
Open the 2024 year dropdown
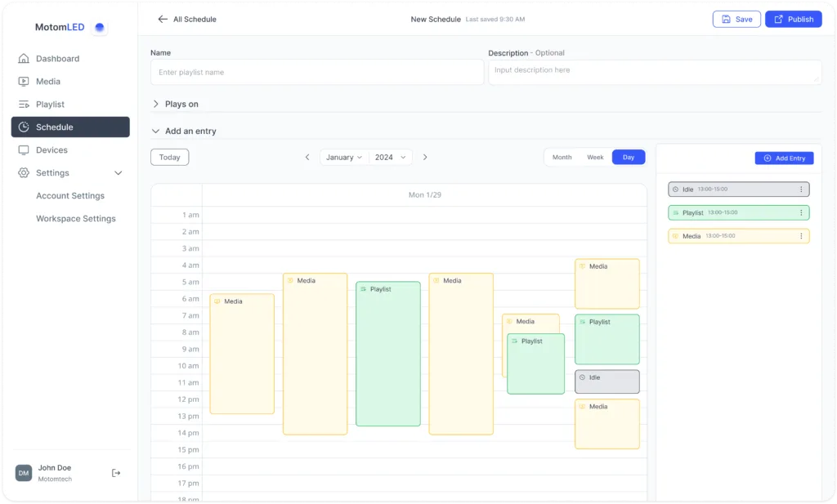pos(391,157)
